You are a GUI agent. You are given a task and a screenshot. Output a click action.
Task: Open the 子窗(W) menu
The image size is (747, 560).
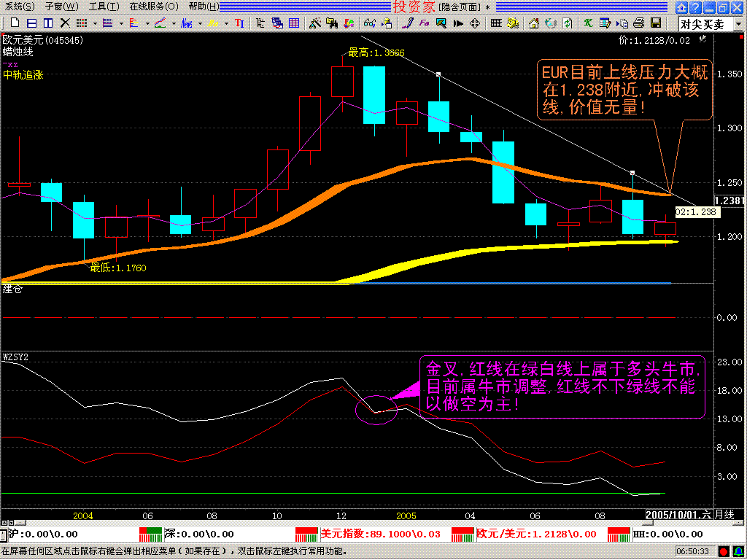pos(62,7)
